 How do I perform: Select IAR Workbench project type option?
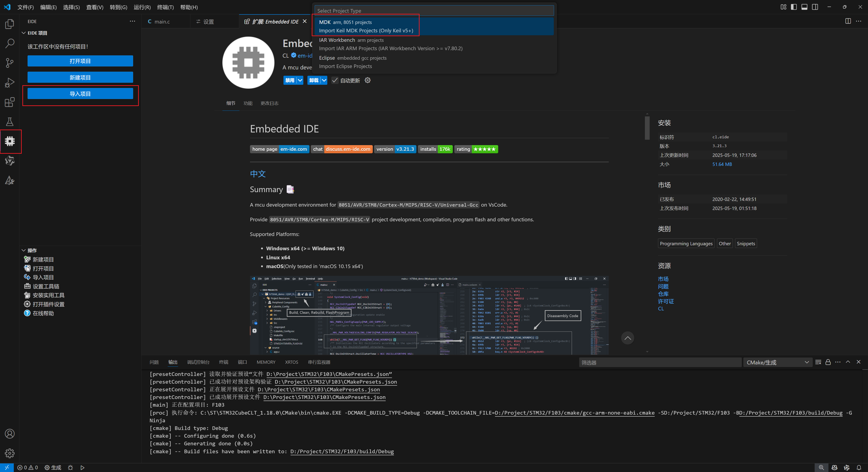pos(434,44)
